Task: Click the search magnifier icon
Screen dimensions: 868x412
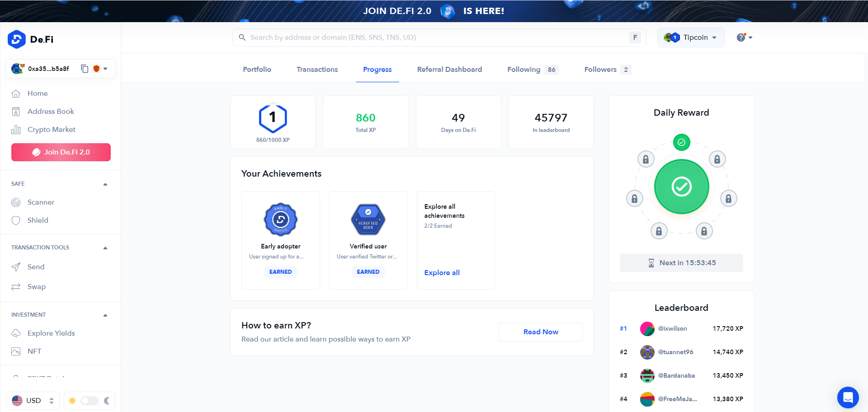Action: pyautogui.click(x=242, y=37)
